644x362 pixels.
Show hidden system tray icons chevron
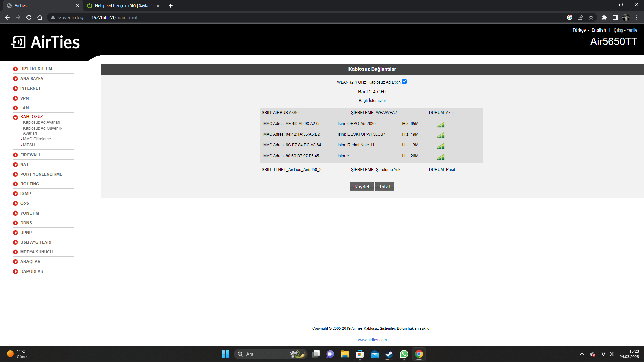[x=582, y=354]
